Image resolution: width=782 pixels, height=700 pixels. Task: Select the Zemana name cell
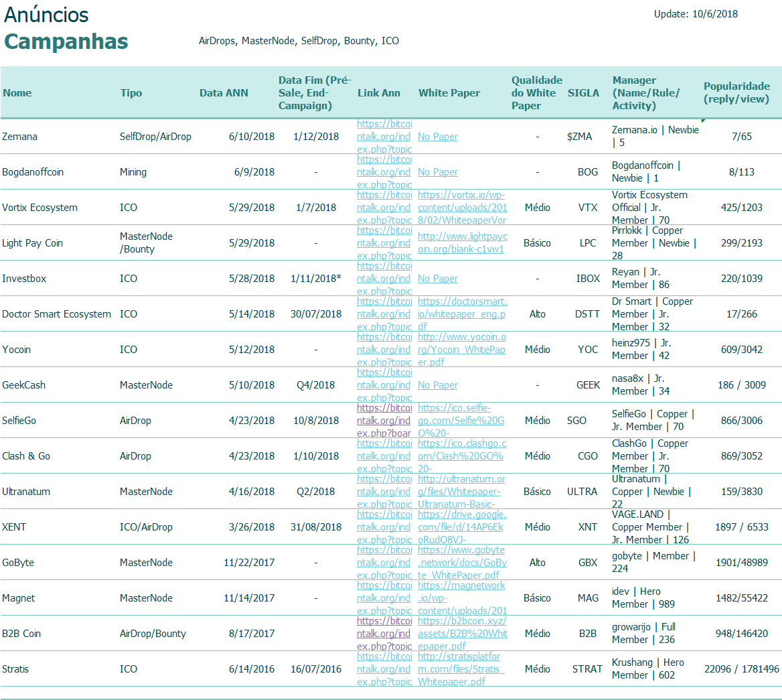19,136
